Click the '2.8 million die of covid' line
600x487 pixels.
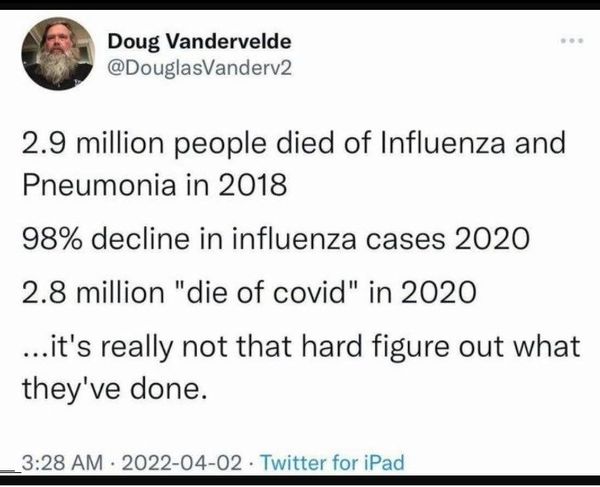(249, 292)
